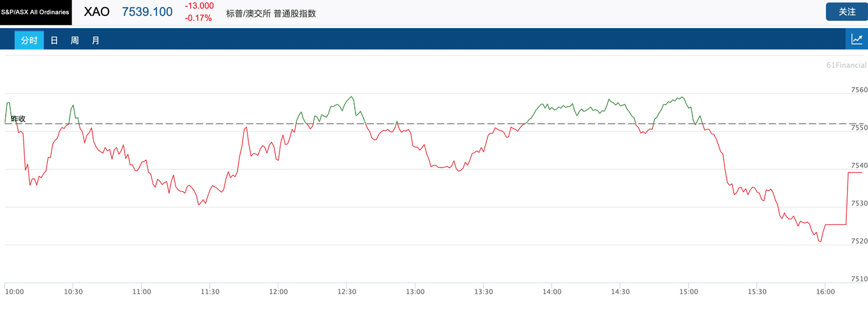Click the 12:30 time axis label
Image resolution: width=868 pixels, height=310 pixels.
347,291
